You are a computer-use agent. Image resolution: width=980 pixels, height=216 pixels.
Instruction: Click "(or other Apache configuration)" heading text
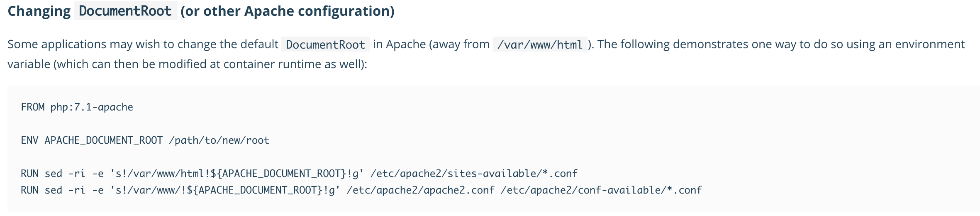288,11
